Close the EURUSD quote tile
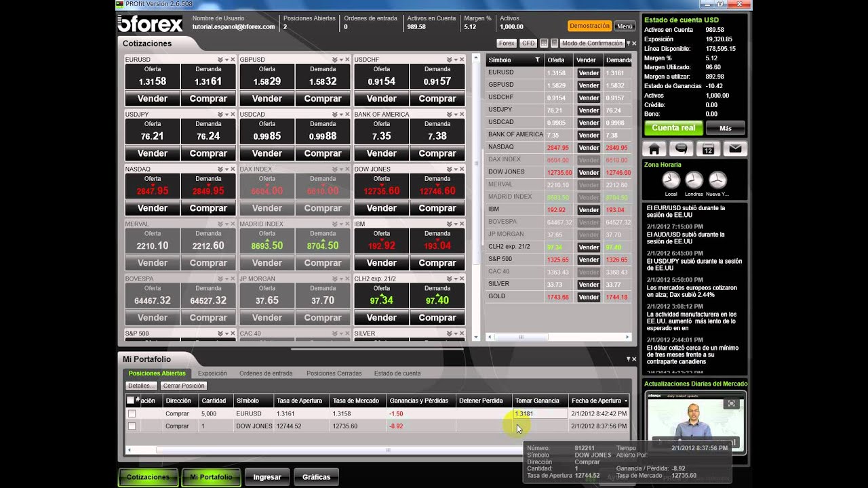The height and width of the screenshot is (488, 868). [x=233, y=60]
